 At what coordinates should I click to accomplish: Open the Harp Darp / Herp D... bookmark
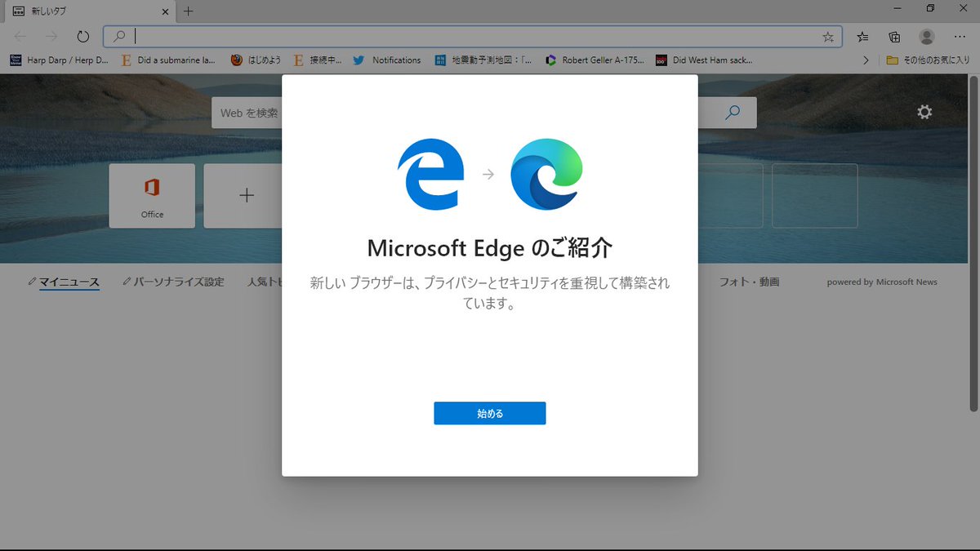pos(59,60)
